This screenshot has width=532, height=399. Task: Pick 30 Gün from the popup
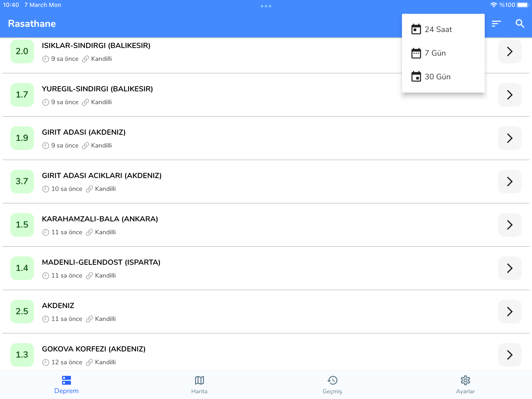tap(437, 77)
